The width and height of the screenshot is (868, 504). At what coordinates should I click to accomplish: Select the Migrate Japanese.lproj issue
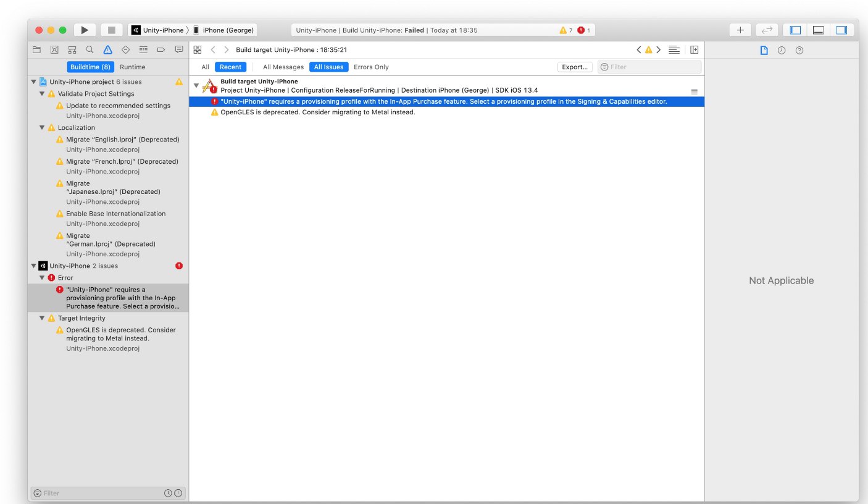[109, 192]
